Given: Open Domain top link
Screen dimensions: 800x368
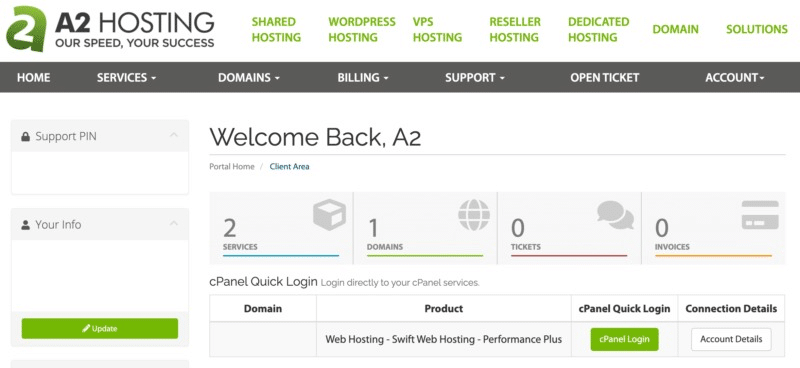Looking at the screenshot, I should (676, 30).
